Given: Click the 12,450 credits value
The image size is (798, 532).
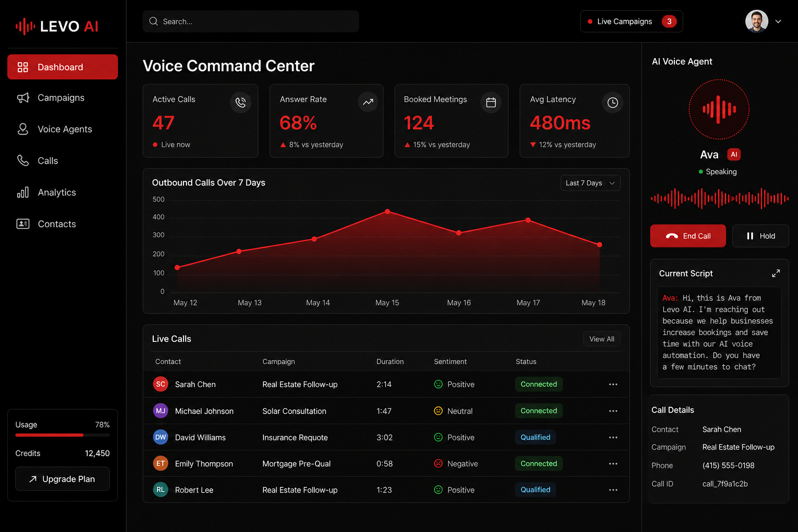Looking at the screenshot, I should (x=97, y=453).
